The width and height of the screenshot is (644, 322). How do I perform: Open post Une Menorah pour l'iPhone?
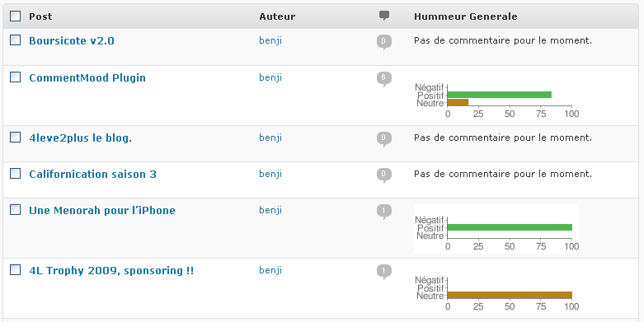click(x=102, y=211)
